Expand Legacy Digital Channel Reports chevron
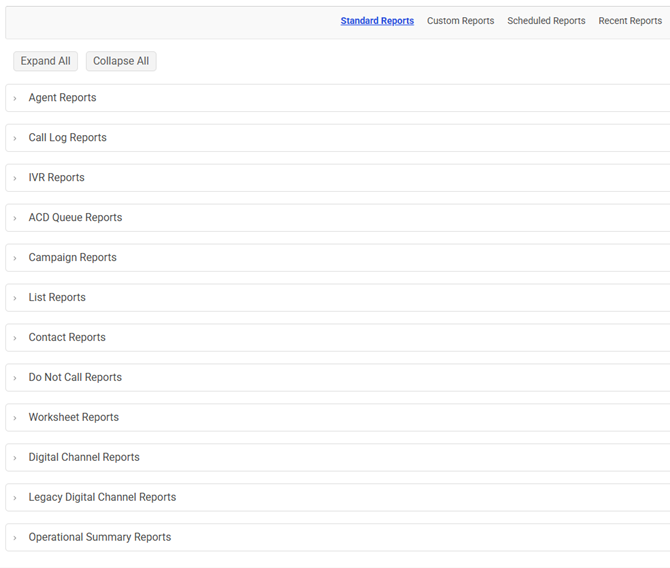 [x=15, y=498]
